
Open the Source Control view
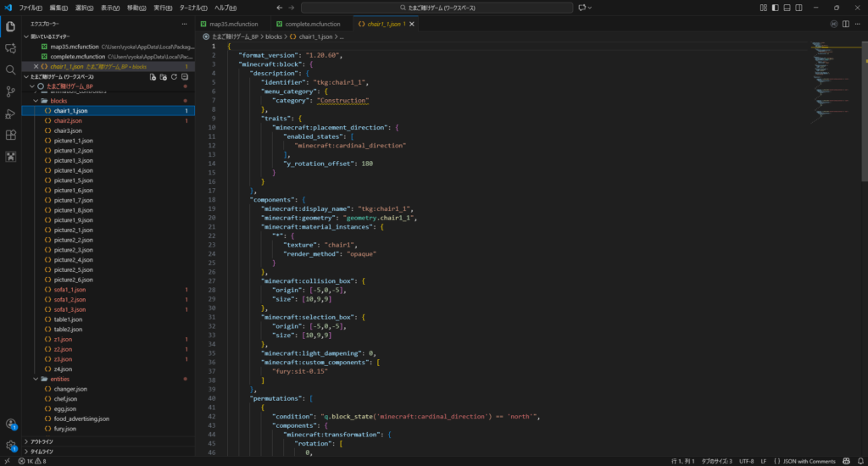click(x=10, y=92)
